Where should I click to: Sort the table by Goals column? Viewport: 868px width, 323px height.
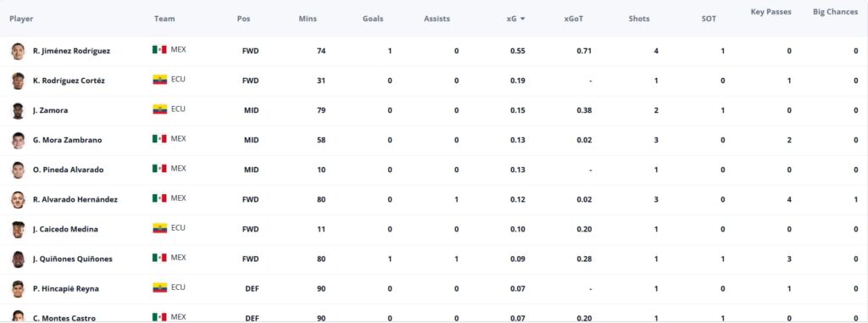(373, 19)
